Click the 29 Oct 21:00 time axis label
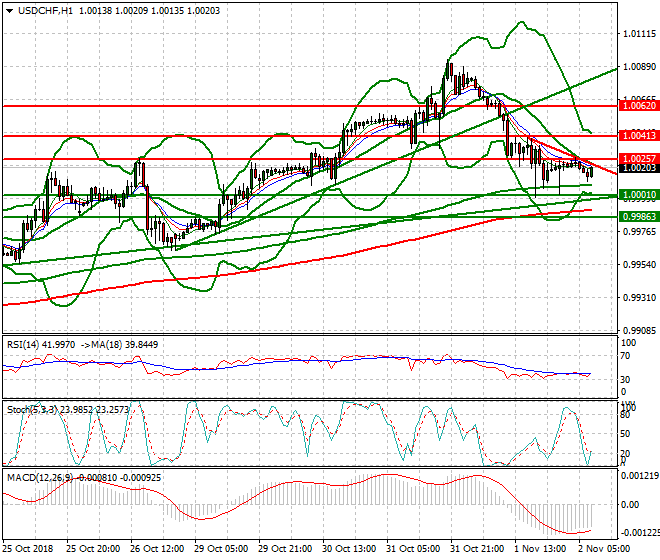The width and height of the screenshot is (660, 560). point(285,549)
